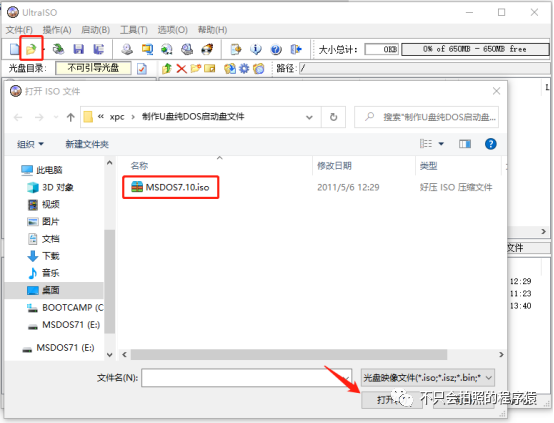Click the 650MB free capacity bar
Image resolution: width=554 pixels, height=423 pixels.
tap(475, 49)
